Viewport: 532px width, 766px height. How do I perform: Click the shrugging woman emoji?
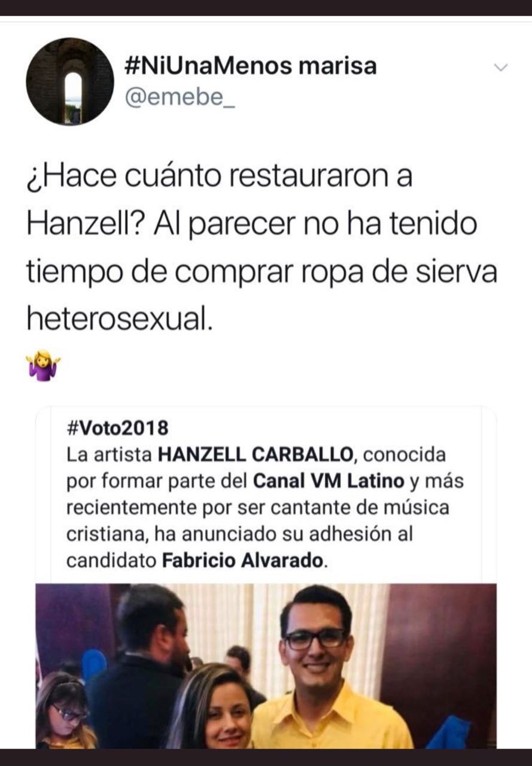coord(42,365)
